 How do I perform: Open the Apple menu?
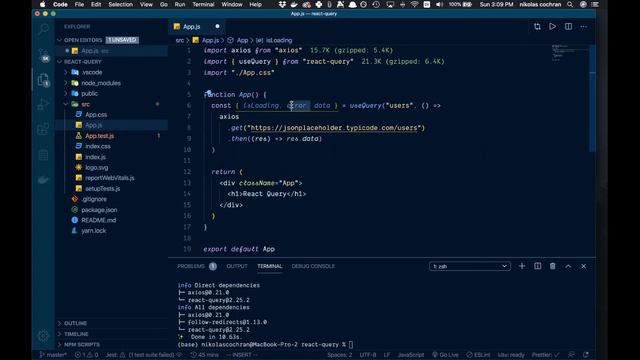point(42,4)
